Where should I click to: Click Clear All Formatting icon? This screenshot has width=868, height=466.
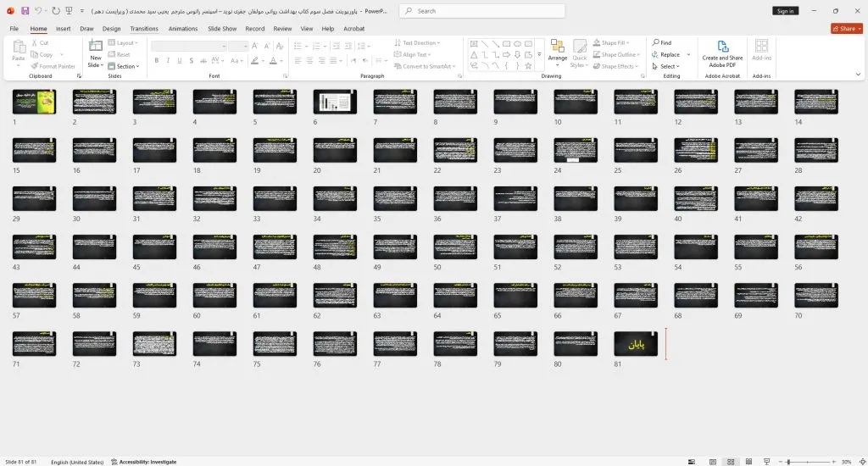[280, 46]
